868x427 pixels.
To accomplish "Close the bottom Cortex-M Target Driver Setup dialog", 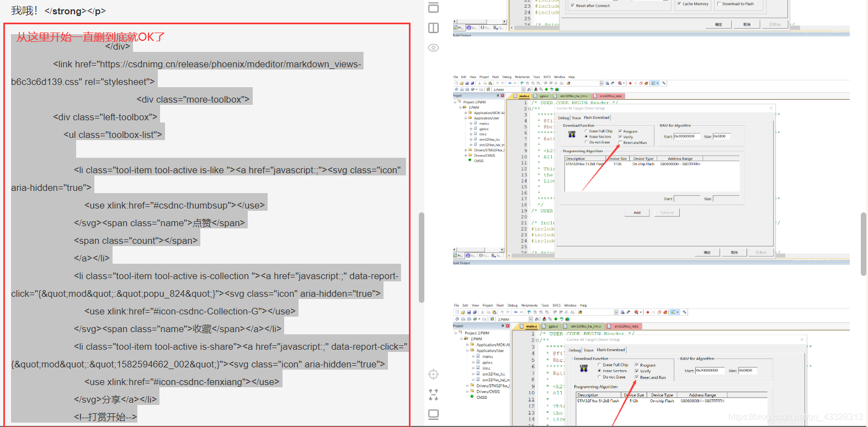I will (x=802, y=339).
